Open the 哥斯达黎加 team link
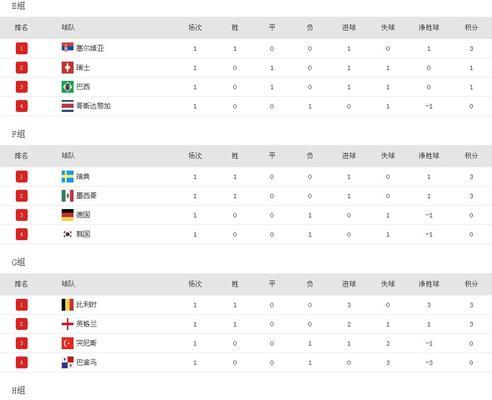The height and width of the screenshot is (400, 492). (93, 106)
